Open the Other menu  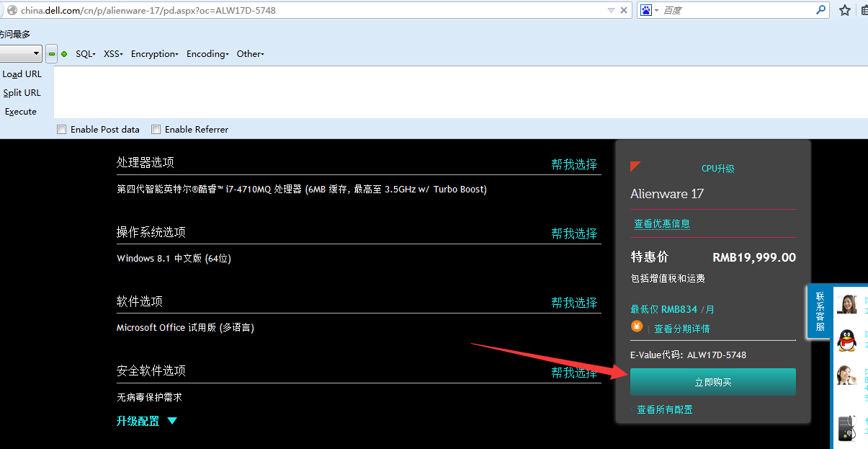(251, 54)
